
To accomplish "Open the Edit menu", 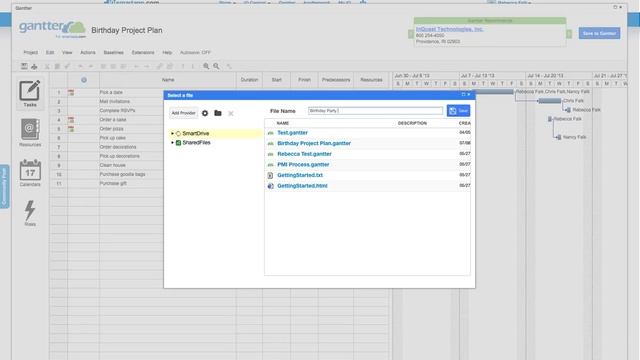I will pos(50,53).
